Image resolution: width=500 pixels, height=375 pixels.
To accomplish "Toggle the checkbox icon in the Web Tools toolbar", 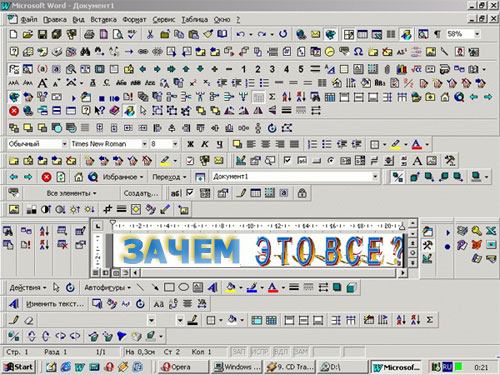I will point(190,193).
